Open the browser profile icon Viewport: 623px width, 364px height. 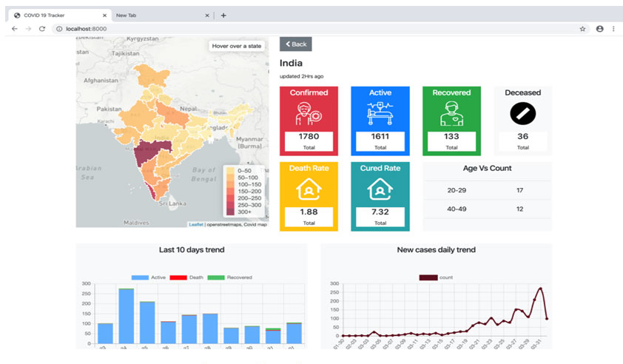(x=599, y=29)
